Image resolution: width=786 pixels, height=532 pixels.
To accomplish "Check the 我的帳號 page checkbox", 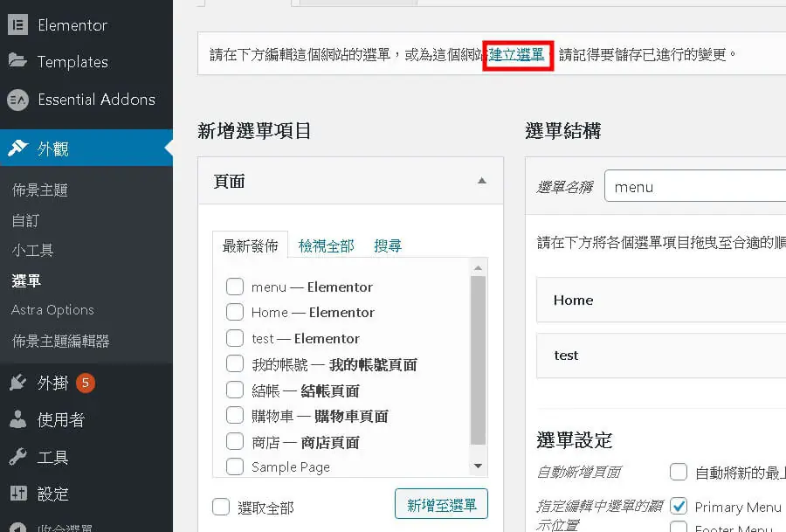I will coord(235,363).
